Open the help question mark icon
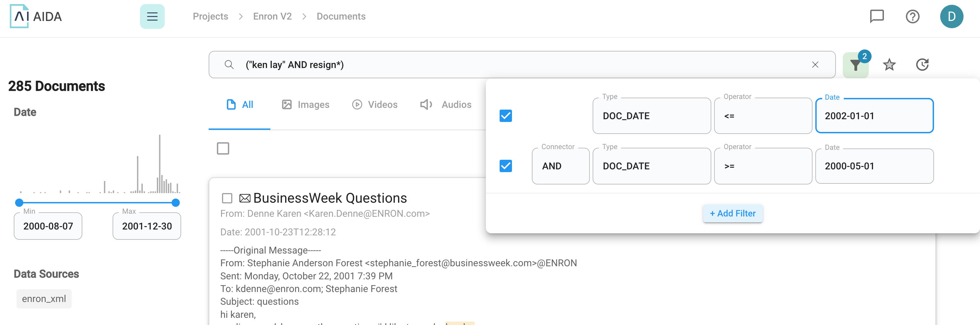 912,16
